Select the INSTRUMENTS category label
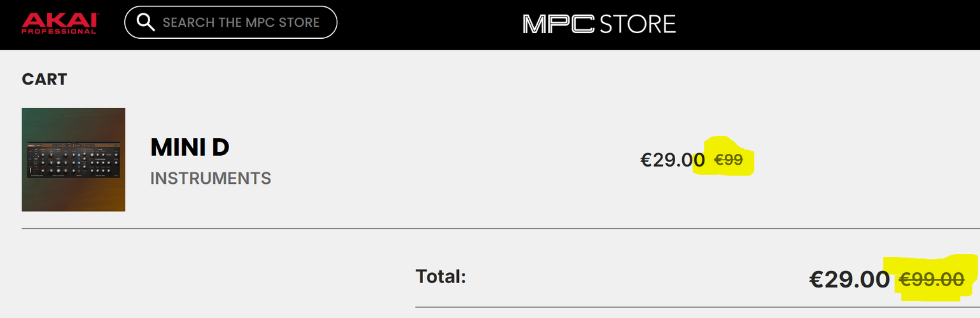The height and width of the screenshot is (318, 980). coord(211,179)
